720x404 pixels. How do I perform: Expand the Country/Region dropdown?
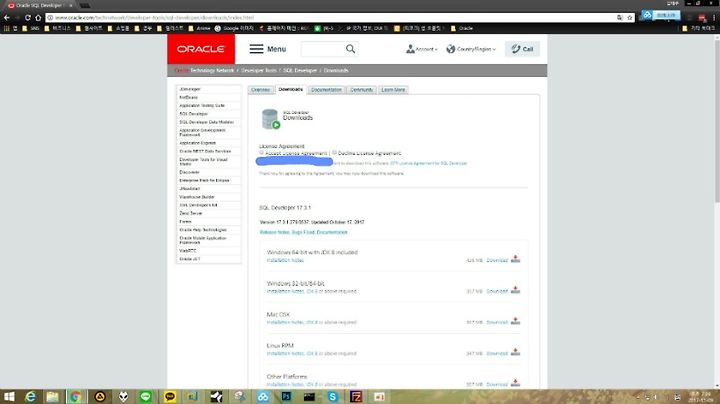tap(471, 49)
